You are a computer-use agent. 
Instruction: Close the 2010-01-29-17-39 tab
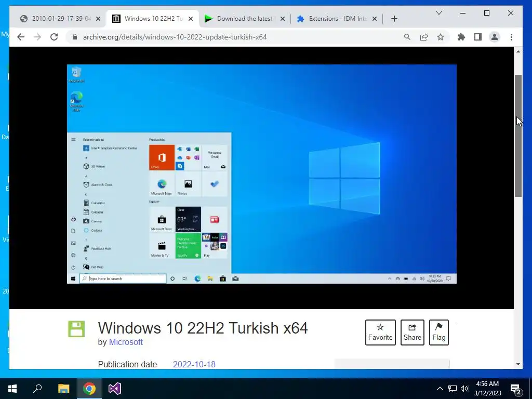pyautogui.click(x=98, y=19)
